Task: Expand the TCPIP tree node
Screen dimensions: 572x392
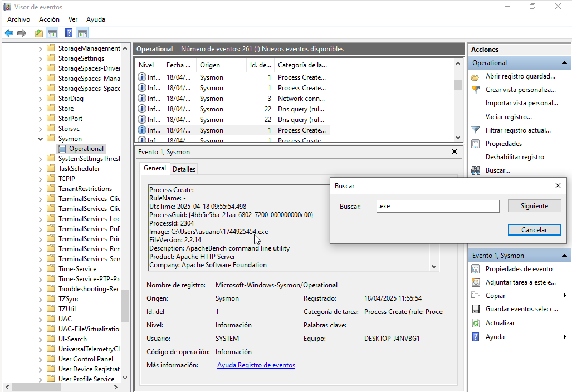Action: (40, 179)
